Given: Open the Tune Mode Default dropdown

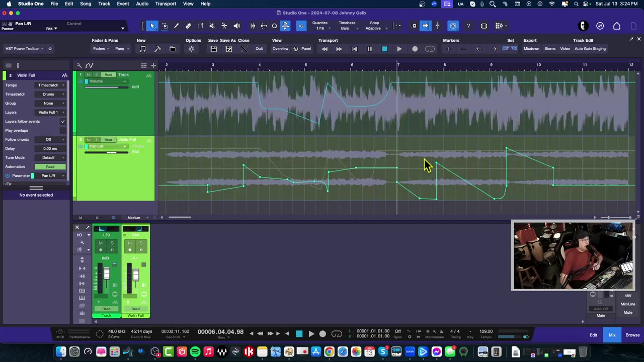Looking at the screenshot, I should click(50, 157).
